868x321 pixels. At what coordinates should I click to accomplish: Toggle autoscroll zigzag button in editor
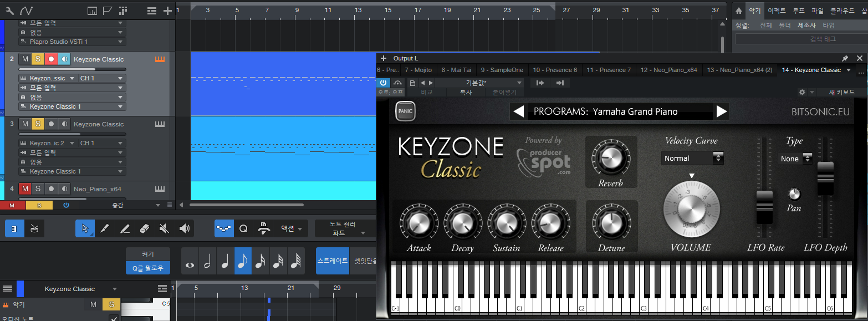(x=224, y=228)
